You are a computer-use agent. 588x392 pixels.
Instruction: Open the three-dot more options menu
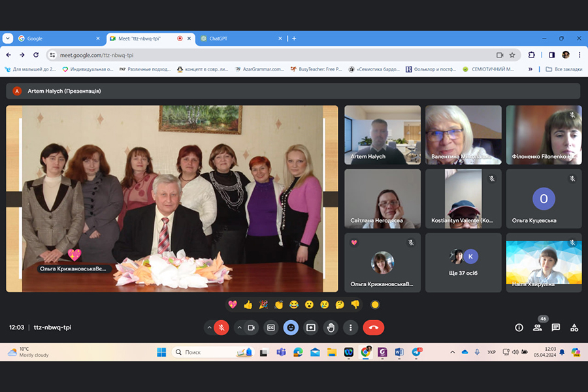pos(351,327)
